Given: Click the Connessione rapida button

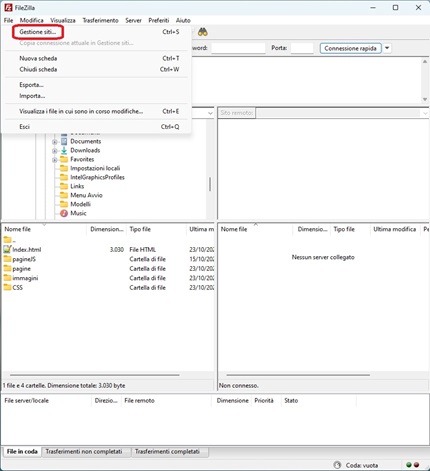Looking at the screenshot, I should pos(350,48).
